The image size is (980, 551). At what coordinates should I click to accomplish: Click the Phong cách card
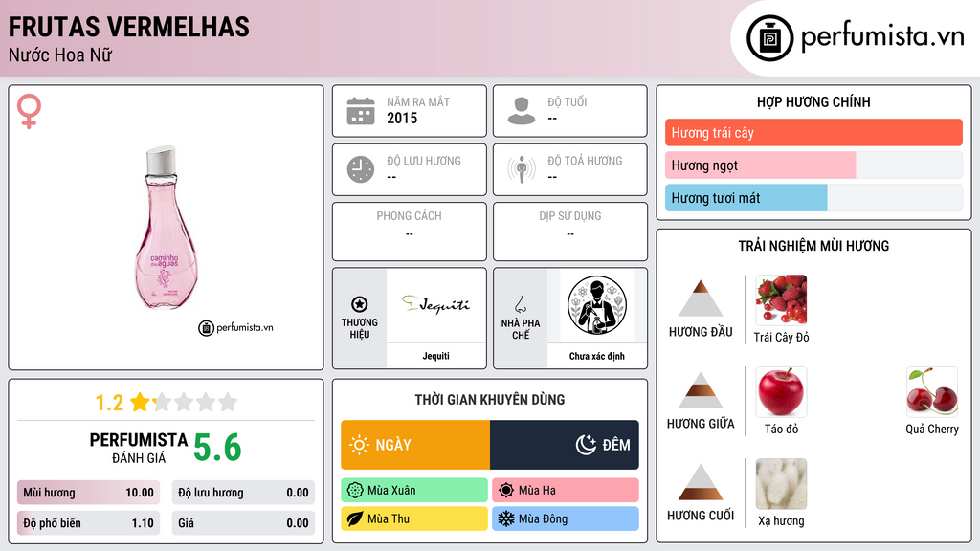click(x=410, y=231)
